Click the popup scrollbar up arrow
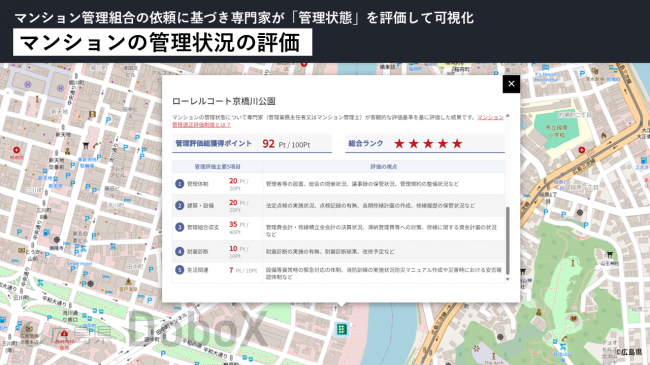 click(507, 116)
